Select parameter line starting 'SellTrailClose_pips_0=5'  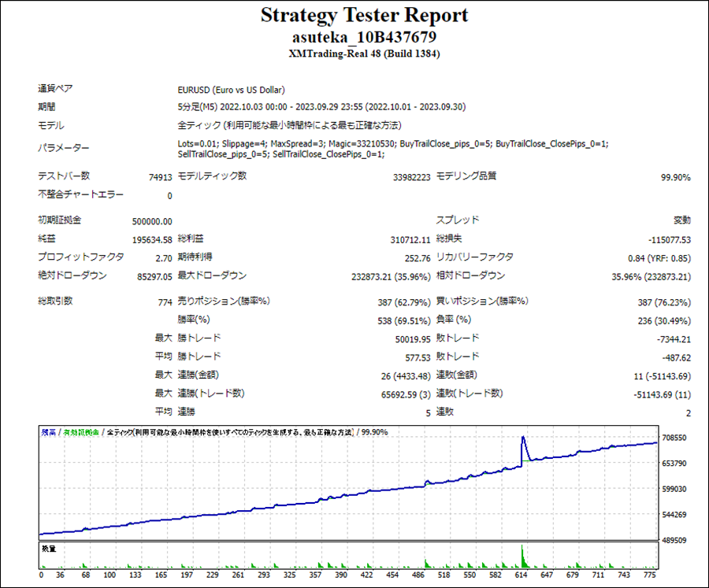point(280,154)
